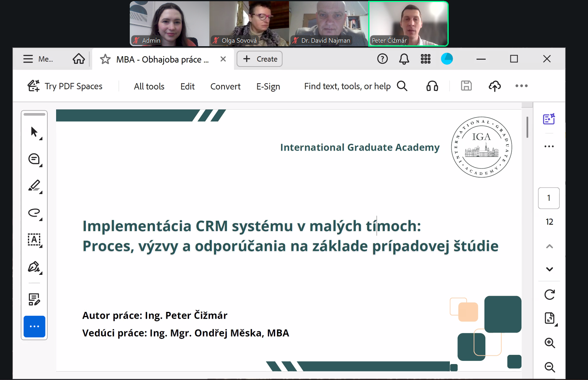Zoom in using the magnifier plus icon
This screenshot has height=380, width=588.
pos(549,343)
